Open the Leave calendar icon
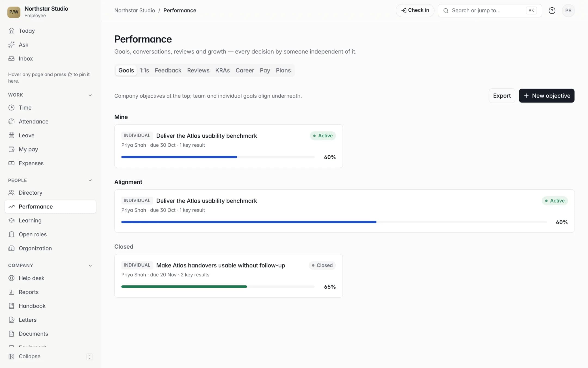Viewport: 588px width, 368px height. pyautogui.click(x=11, y=135)
